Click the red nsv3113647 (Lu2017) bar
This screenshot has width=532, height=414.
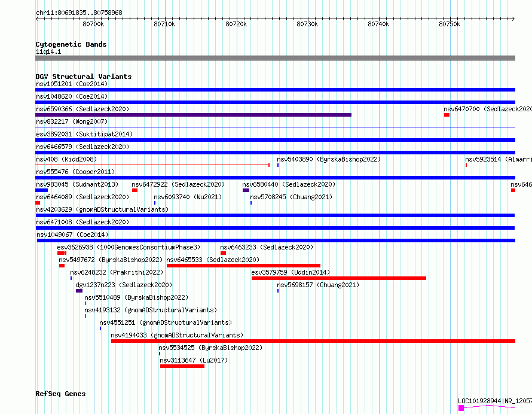tap(182, 366)
